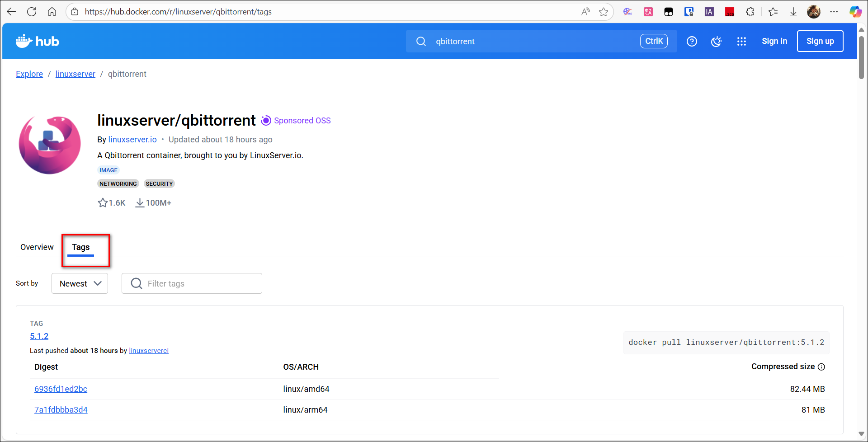Go to browser home page icon
868x442 pixels.
pos(52,12)
